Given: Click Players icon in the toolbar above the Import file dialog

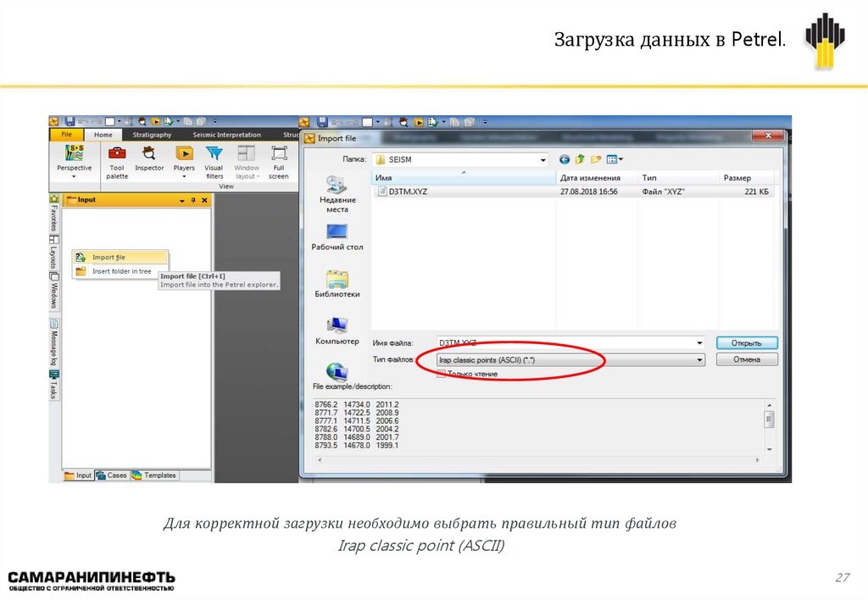Looking at the screenshot, I should [419, 122].
